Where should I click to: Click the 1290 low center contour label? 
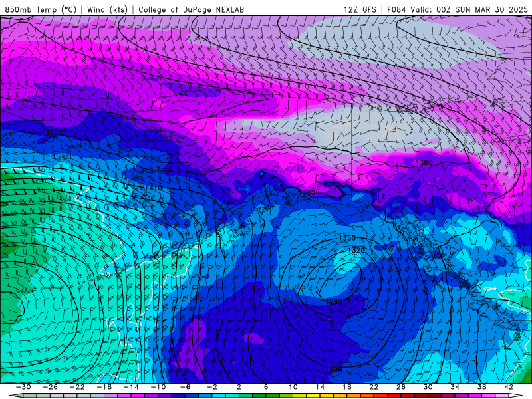coord(334,302)
